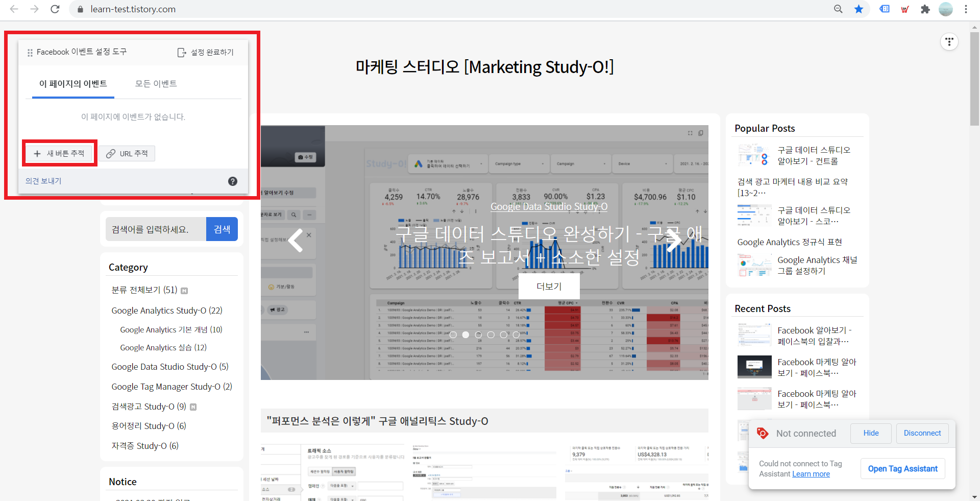The width and height of the screenshot is (980, 501).
Task: Click the URL 추적 button
Action: [127, 154]
